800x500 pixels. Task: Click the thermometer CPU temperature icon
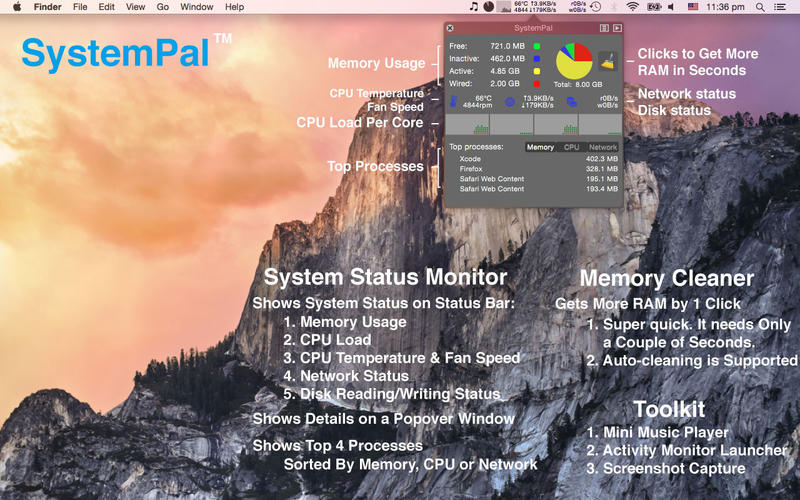[452, 101]
